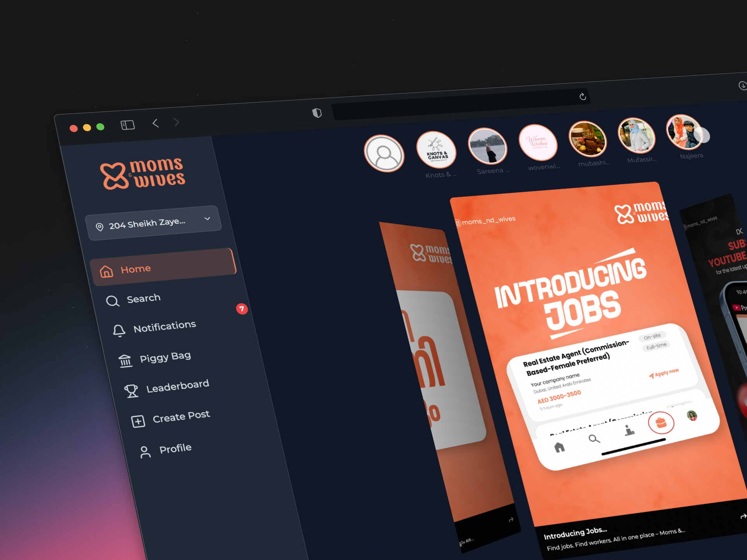Reload the page with refresh icon
This screenshot has width=747, height=560.
point(582,96)
